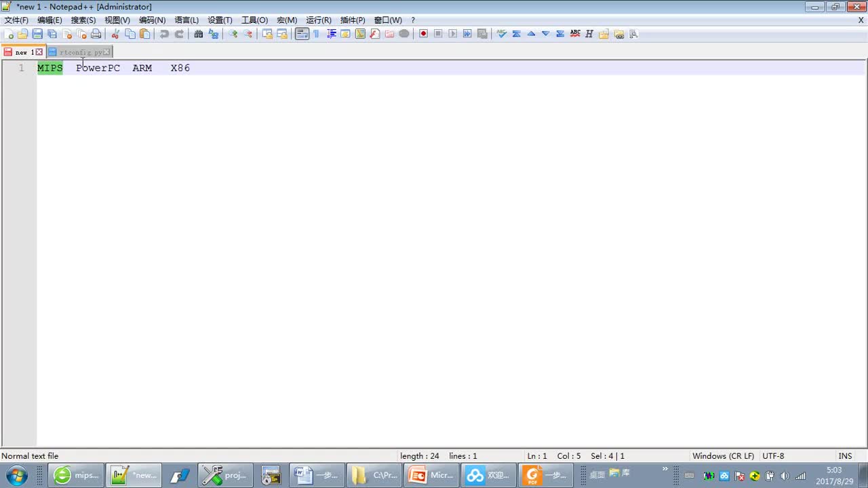Redo the last undone edit
The image size is (868, 488).
tap(179, 34)
